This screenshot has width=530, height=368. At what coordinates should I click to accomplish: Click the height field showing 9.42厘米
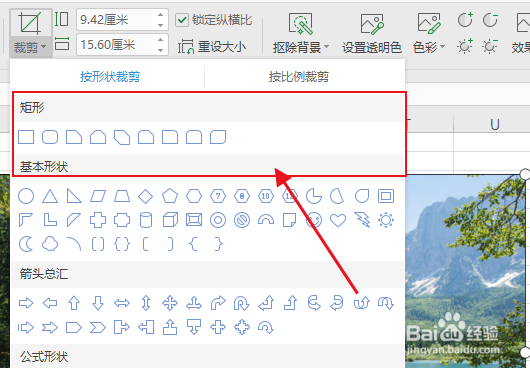click(115, 20)
